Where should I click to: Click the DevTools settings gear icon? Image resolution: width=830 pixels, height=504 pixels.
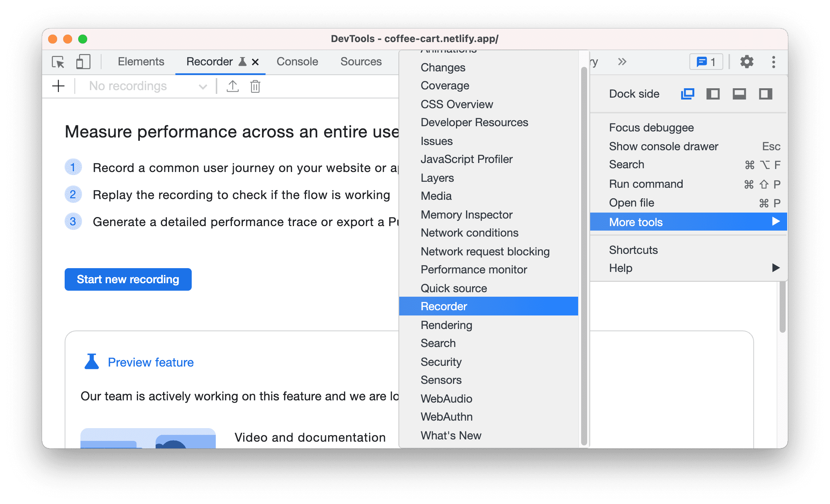pyautogui.click(x=747, y=62)
